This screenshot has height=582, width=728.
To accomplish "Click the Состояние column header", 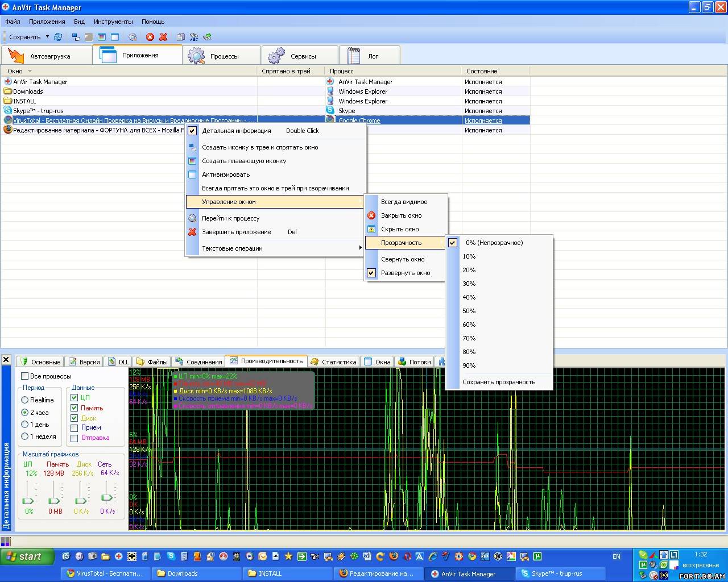I will [x=495, y=71].
